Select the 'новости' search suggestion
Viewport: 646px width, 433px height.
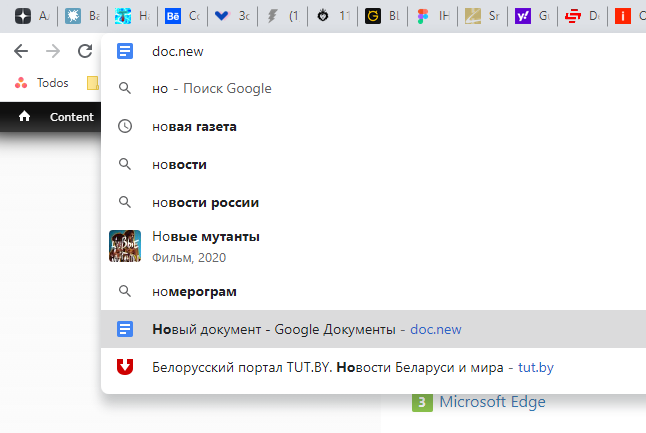click(x=373, y=164)
